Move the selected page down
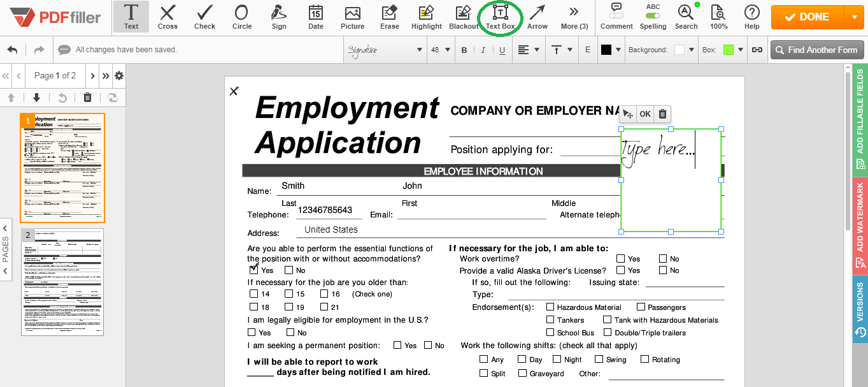 pos(36,98)
